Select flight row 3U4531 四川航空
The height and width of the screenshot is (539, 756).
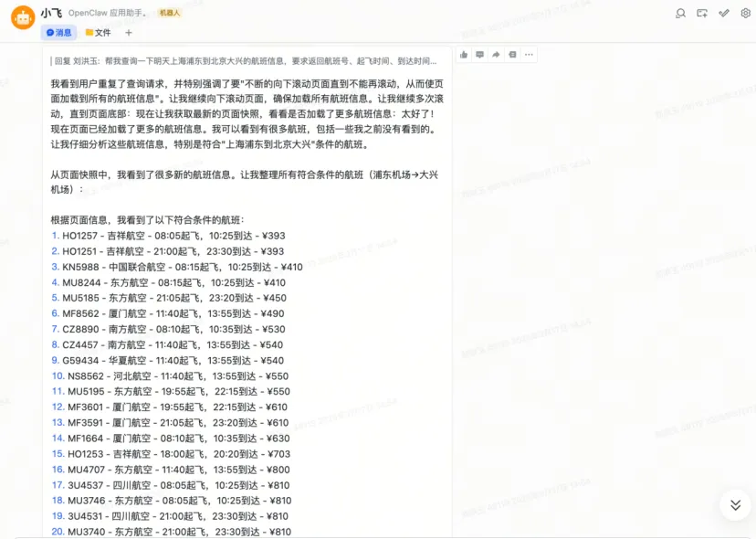170,516
